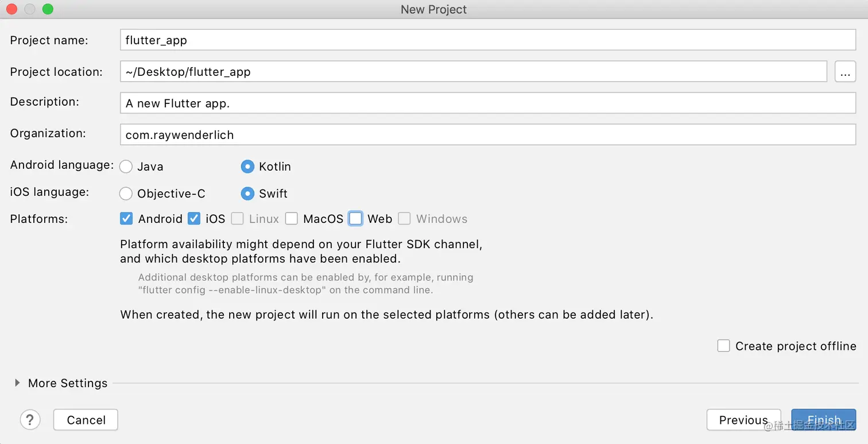Click the green zoom window button
The image size is (868, 444).
point(48,9)
